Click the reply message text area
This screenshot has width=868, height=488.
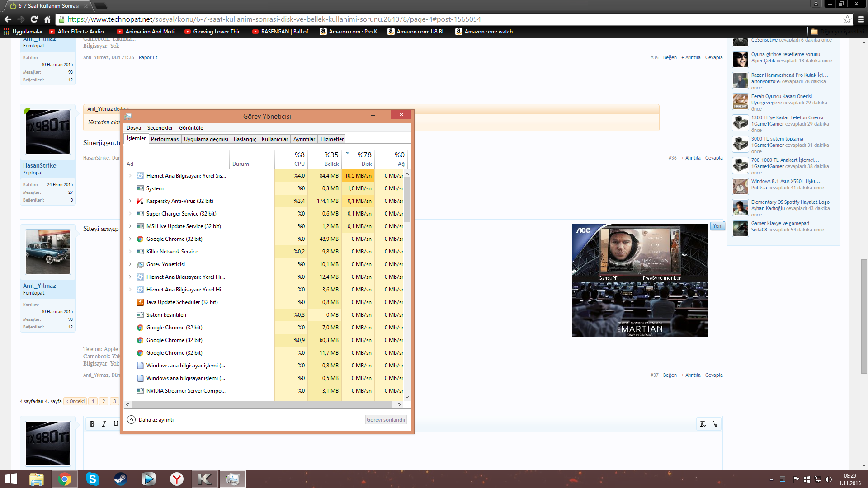point(402,450)
